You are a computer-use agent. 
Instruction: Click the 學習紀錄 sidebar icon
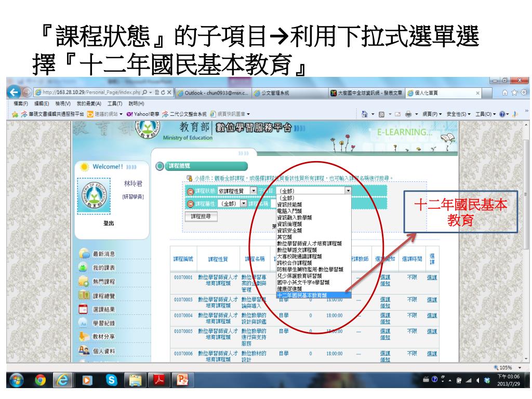click(x=84, y=323)
